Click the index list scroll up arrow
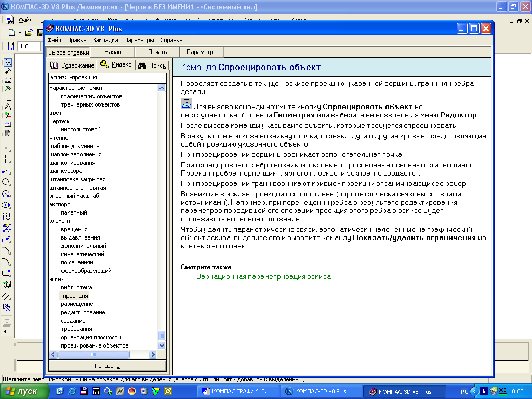 pos(162,88)
